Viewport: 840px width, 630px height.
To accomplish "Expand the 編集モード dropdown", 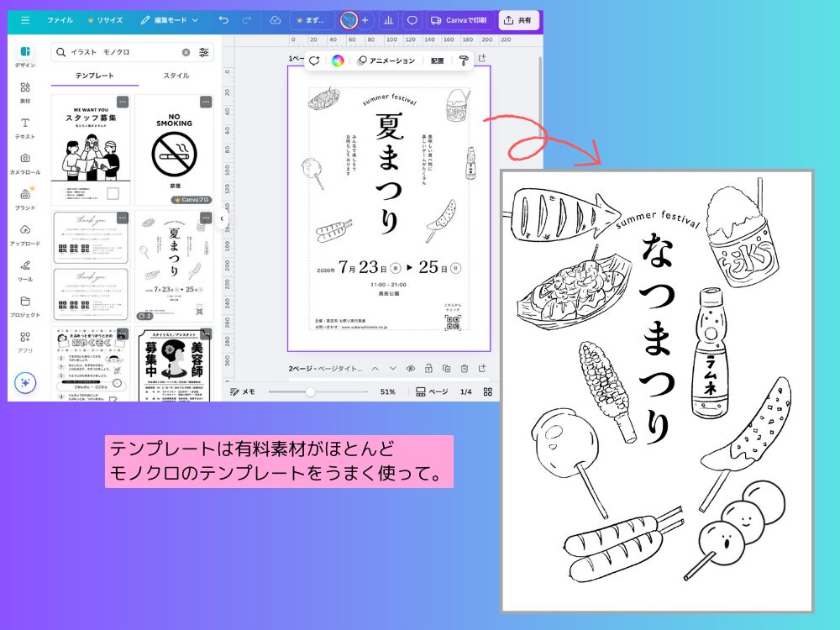I will pos(170,19).
